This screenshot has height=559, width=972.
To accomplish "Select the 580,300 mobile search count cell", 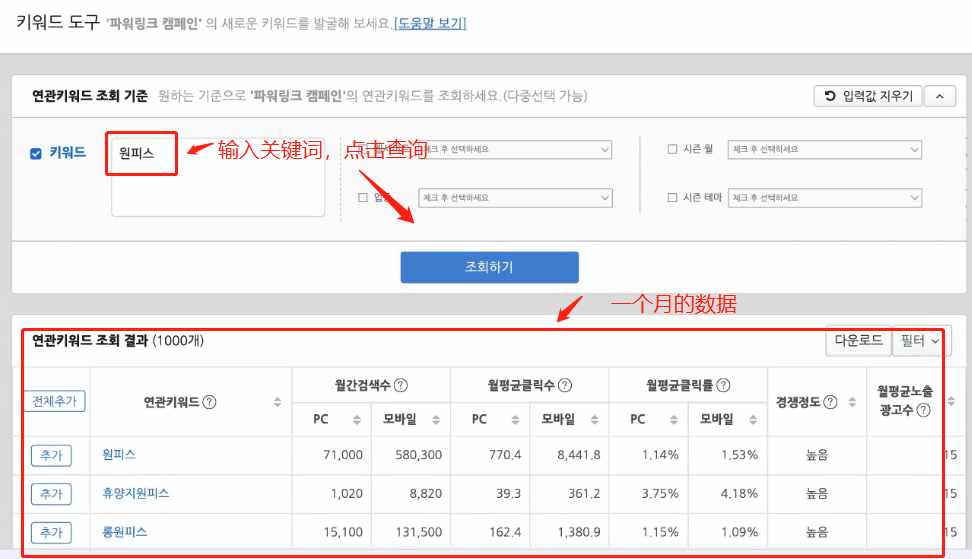I will (x=418, y=455).
